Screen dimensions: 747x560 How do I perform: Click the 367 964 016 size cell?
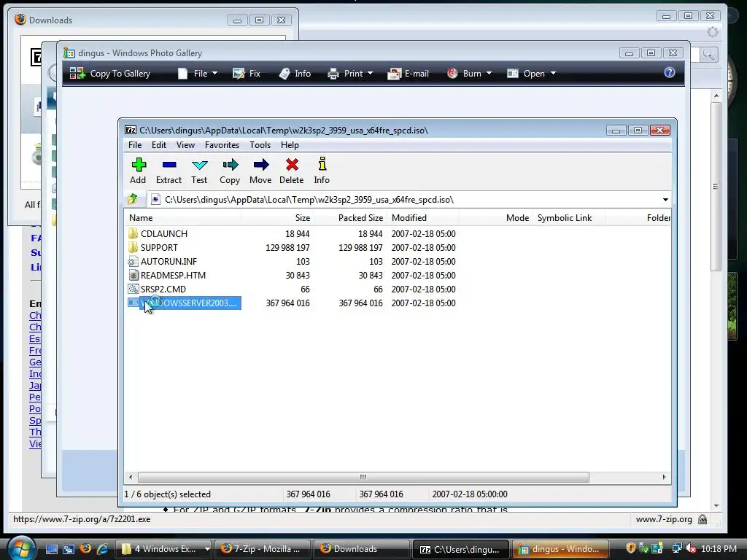click(287, 303)
